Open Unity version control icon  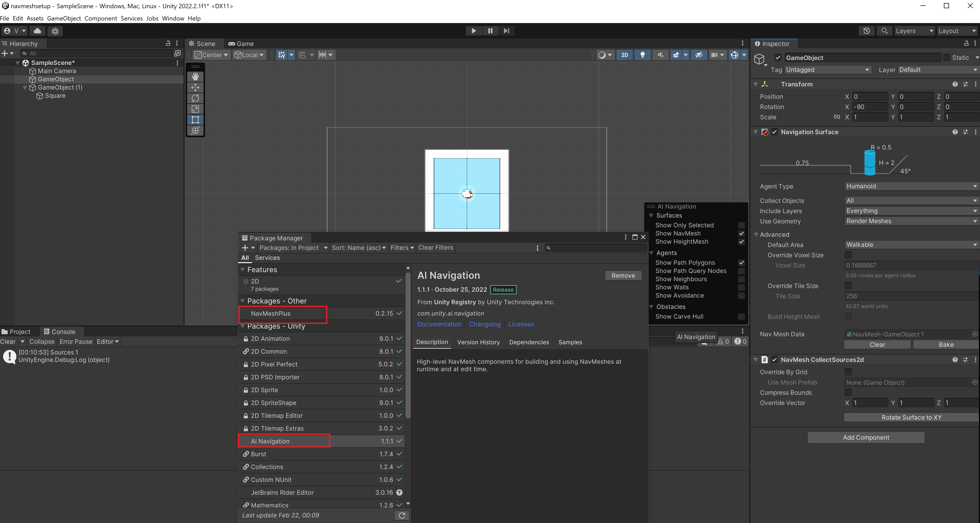tap(55, 31)
